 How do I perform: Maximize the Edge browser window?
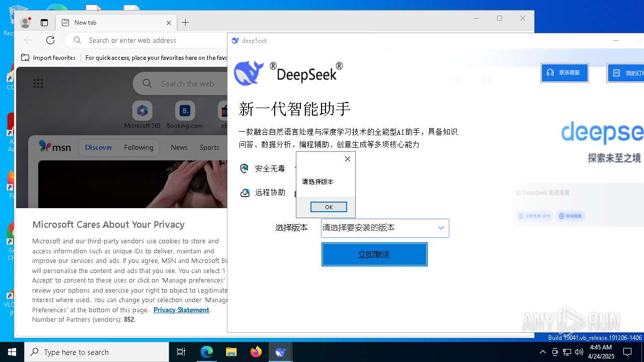click(500, 18)
